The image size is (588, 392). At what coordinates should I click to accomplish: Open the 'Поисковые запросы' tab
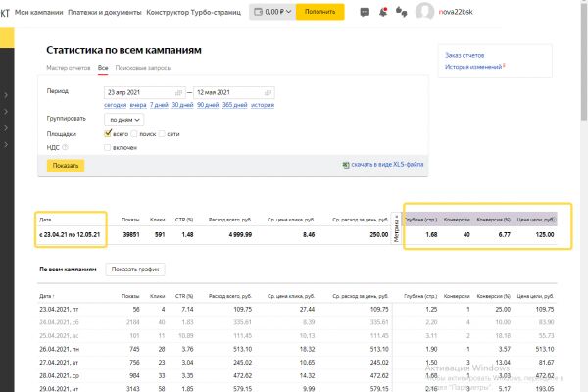pos(143,68)
